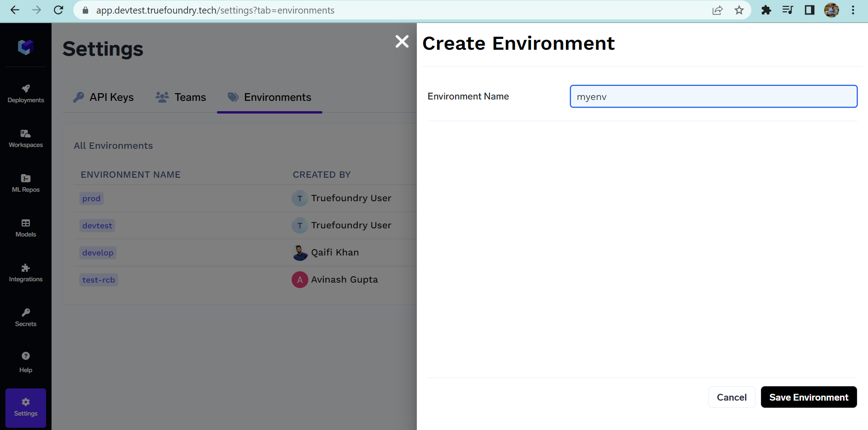Click the TrueFoundry logo

pyautogui.click(x=26, y=47)
